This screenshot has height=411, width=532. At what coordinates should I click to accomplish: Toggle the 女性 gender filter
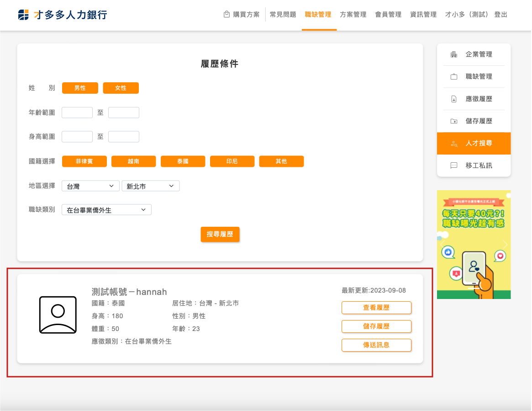(121, 88)
